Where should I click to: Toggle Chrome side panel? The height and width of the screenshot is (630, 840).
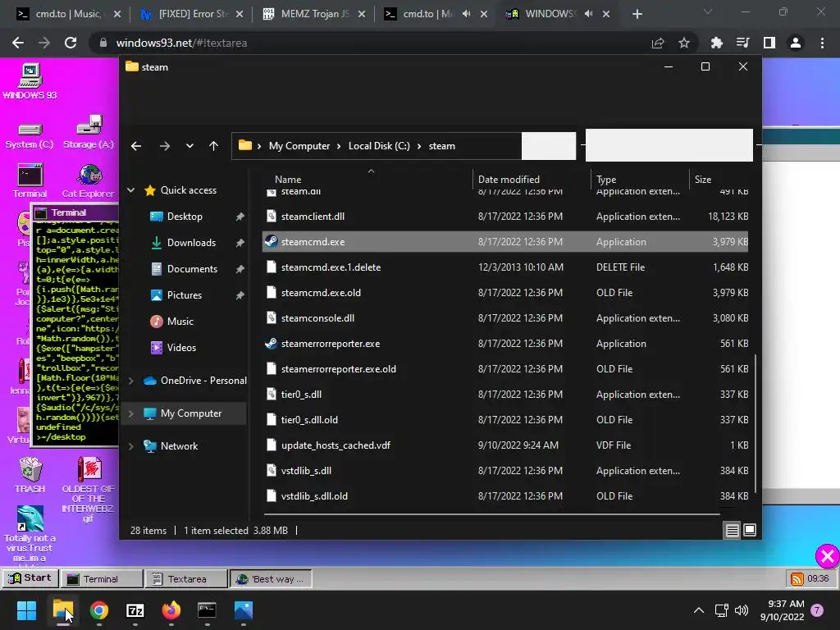[769, 43]
